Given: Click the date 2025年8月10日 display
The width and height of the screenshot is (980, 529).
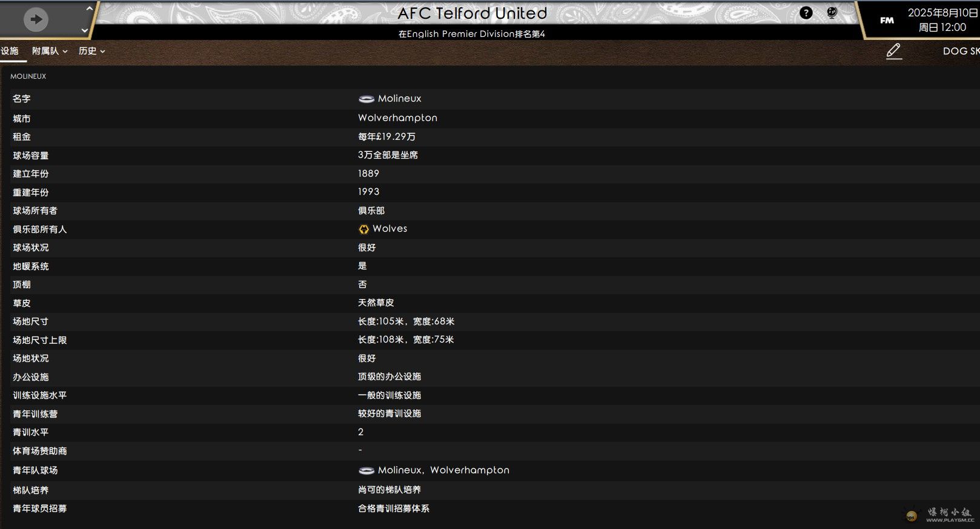Looking at the screenshot, I should coord(942,13).
